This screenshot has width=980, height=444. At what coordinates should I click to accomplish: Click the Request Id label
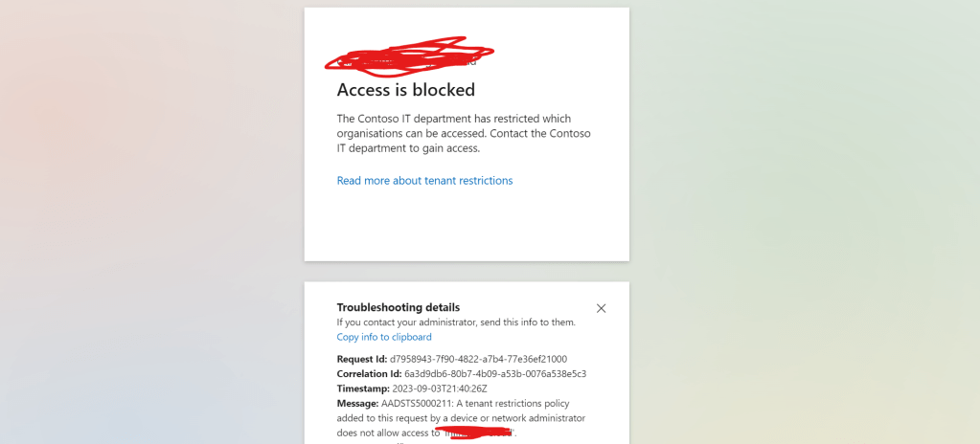click(x=361, y=359)
